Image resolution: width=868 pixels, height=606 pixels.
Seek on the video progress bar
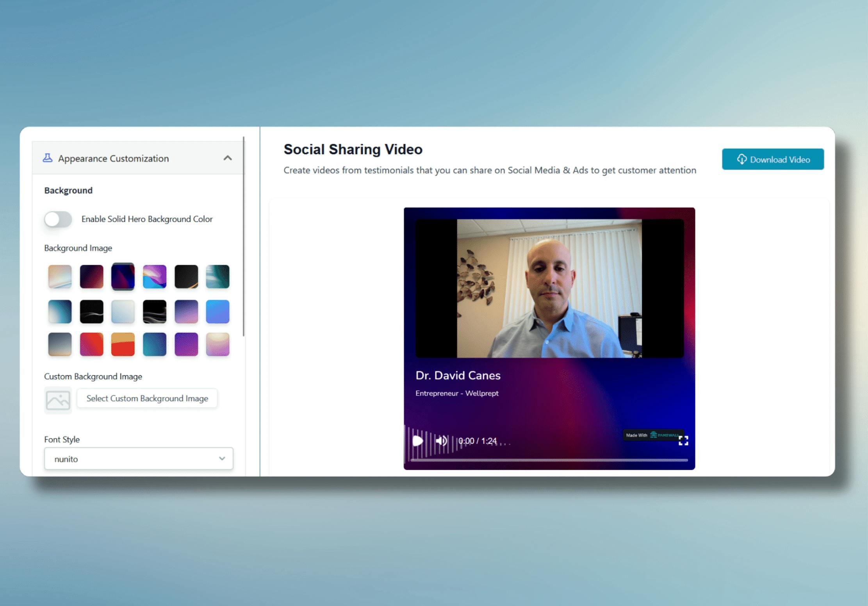click(549, 460)
